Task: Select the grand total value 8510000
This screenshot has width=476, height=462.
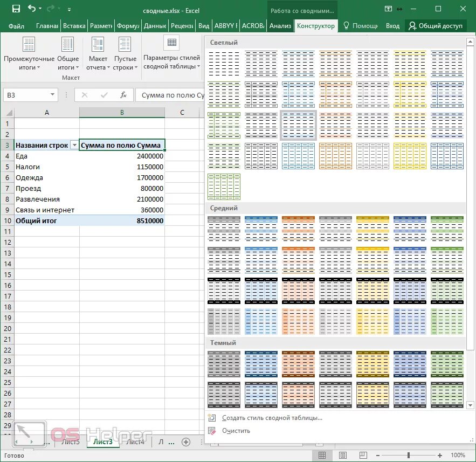Action: (122, 220)
